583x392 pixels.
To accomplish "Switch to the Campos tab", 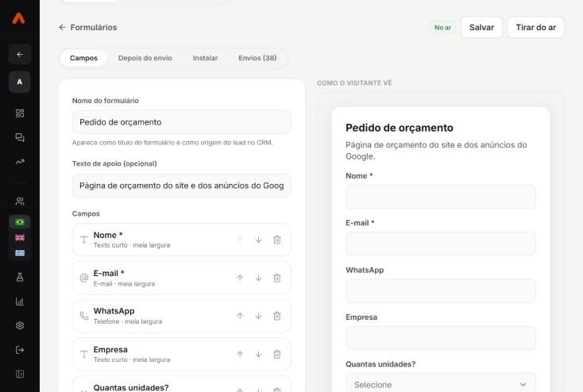I will (x=83, y=58).
